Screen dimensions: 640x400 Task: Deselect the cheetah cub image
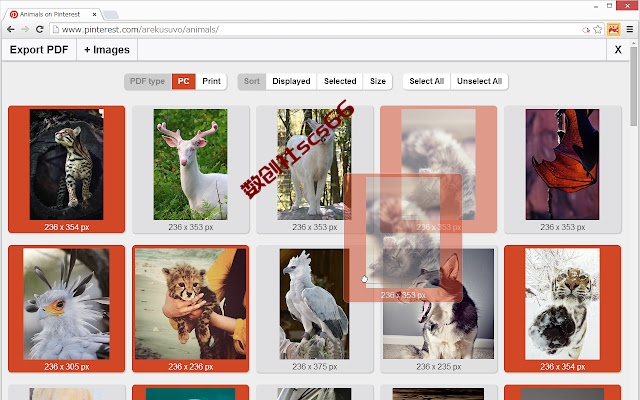[x=191, y=309]
